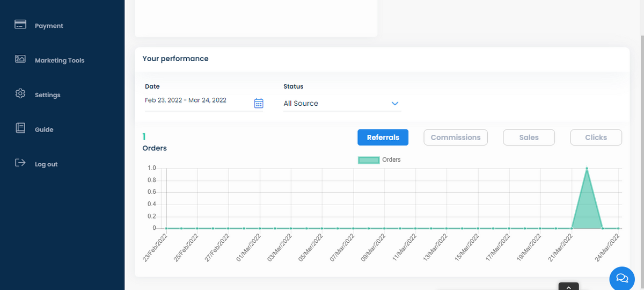Click the Settings gear icon
644x290 pixels.
click(x=20, y=93)
